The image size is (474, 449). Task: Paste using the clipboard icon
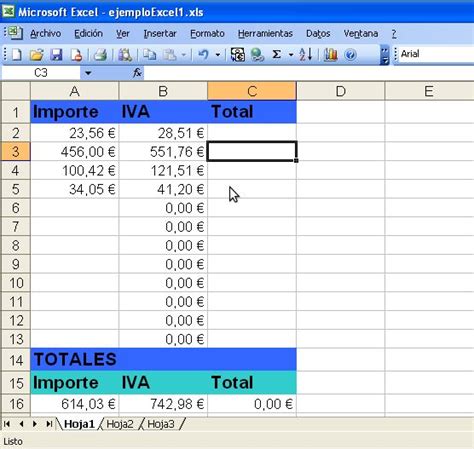click(170, 54)
